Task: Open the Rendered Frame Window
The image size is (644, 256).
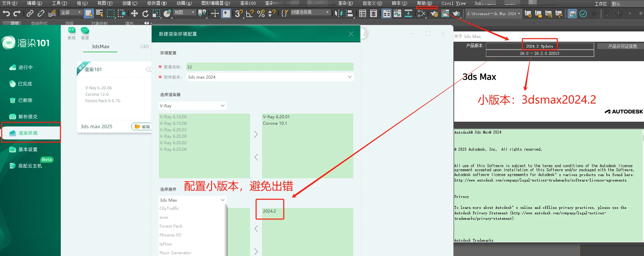Action: [x=445, y=14]
